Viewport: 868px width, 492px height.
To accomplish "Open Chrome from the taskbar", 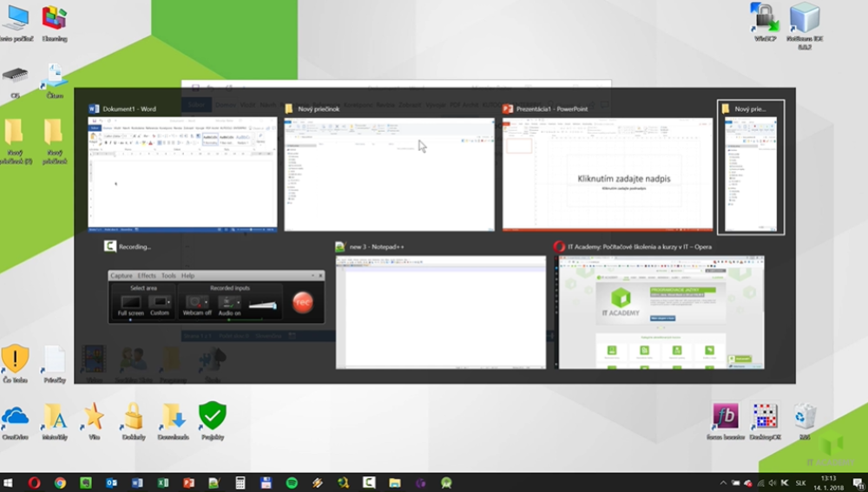I will [60, 482].
